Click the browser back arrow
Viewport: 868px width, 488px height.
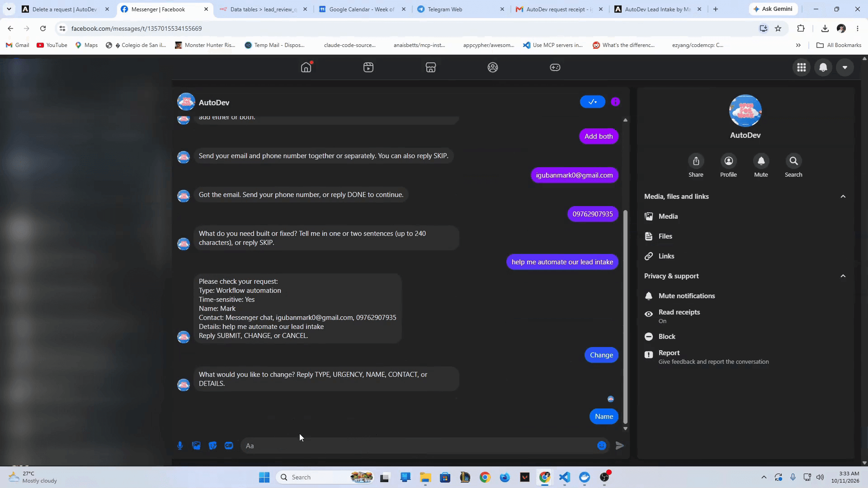coord(10,28)
